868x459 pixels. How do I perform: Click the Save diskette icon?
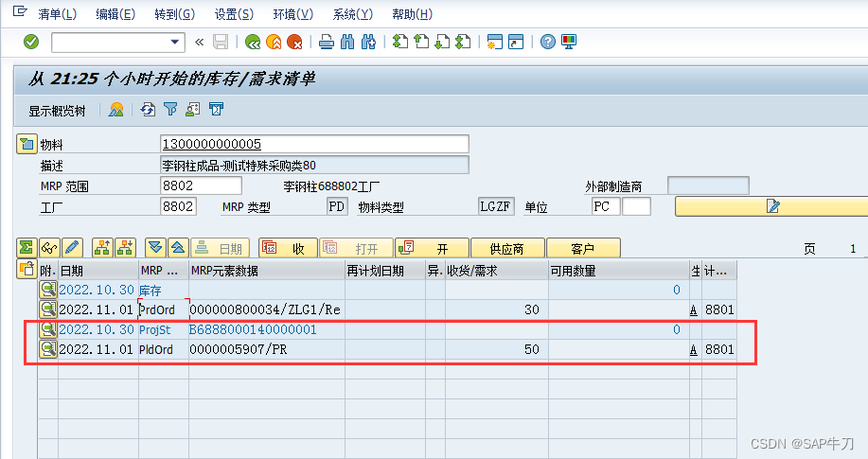point(221,42)
